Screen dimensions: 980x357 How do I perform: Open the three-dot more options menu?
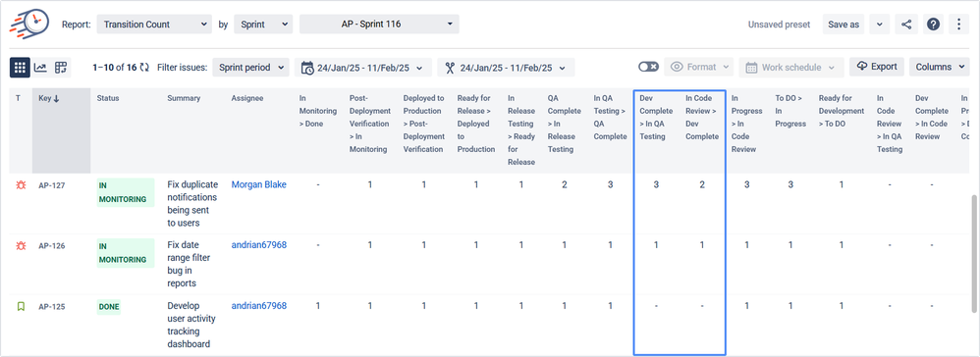click(959, 25)
